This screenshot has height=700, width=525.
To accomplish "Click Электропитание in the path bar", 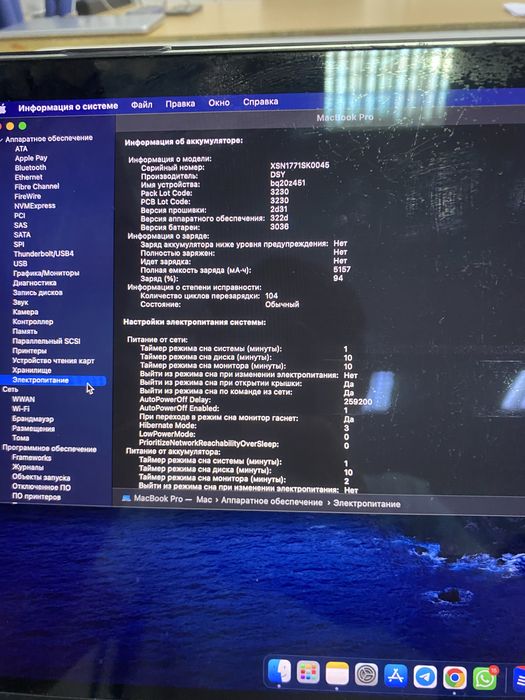I will pyautogui.click(x=367, y=504).
